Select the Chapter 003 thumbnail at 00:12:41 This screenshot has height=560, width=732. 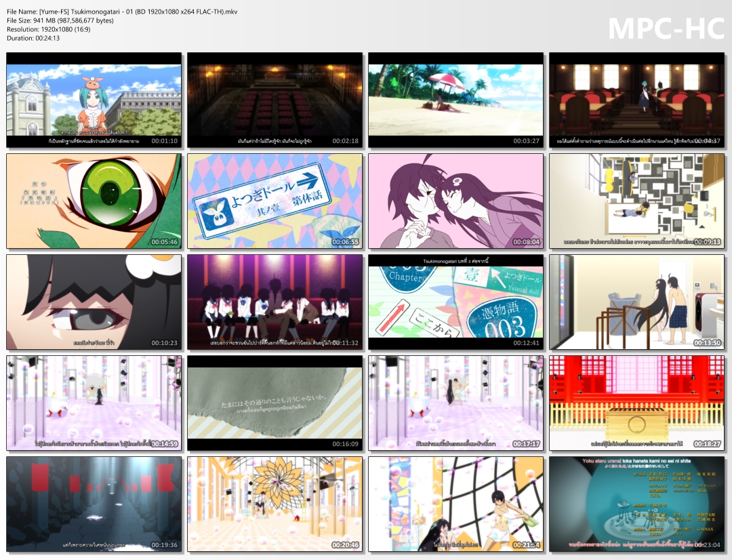coord(455,302)
